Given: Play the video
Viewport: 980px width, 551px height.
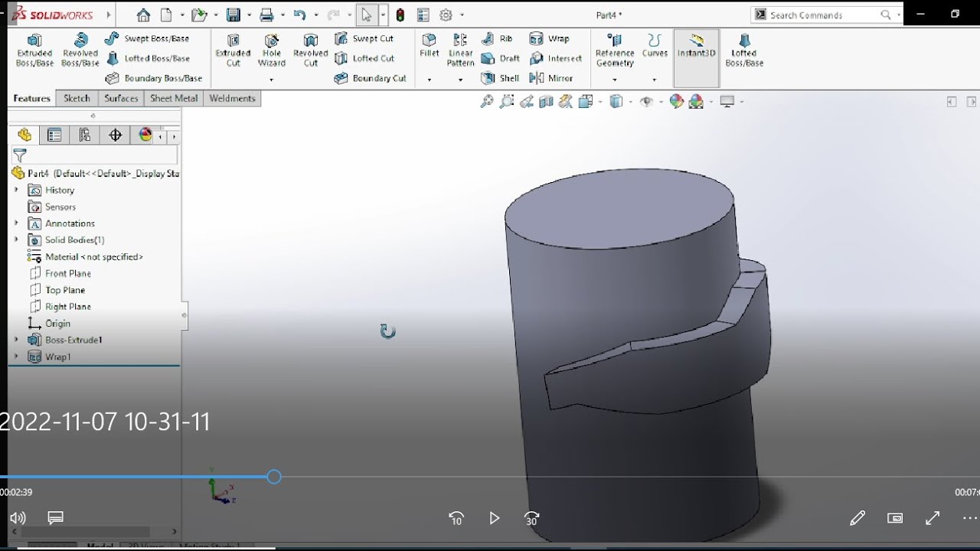Looking at the screenshot, I should tap(494, 518).
